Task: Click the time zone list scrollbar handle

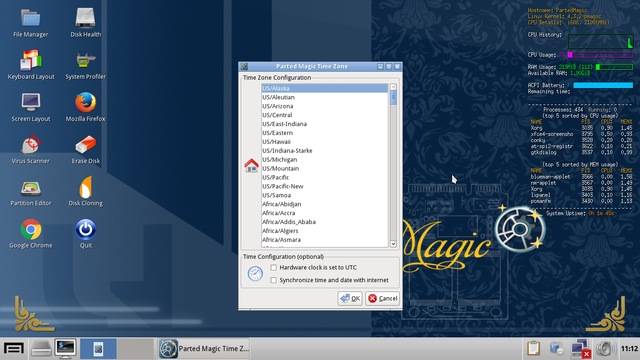Action: pos(393,98)
